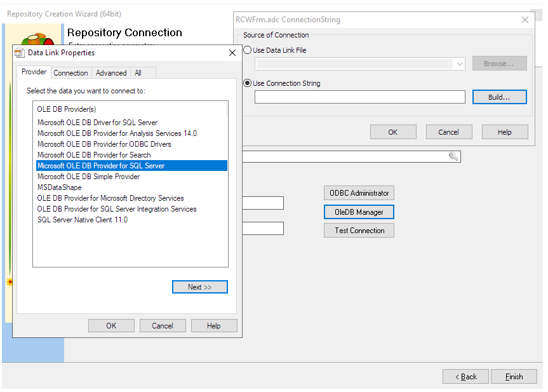
Task: Click Help in Data Link Properties
Action: click(214, 325)
